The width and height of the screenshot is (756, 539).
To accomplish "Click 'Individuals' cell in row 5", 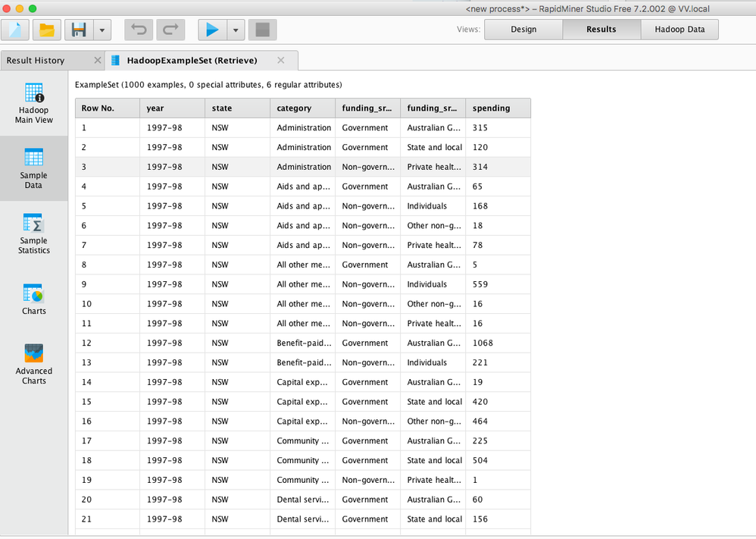I will pyautogui.click(x=433, y=206).
